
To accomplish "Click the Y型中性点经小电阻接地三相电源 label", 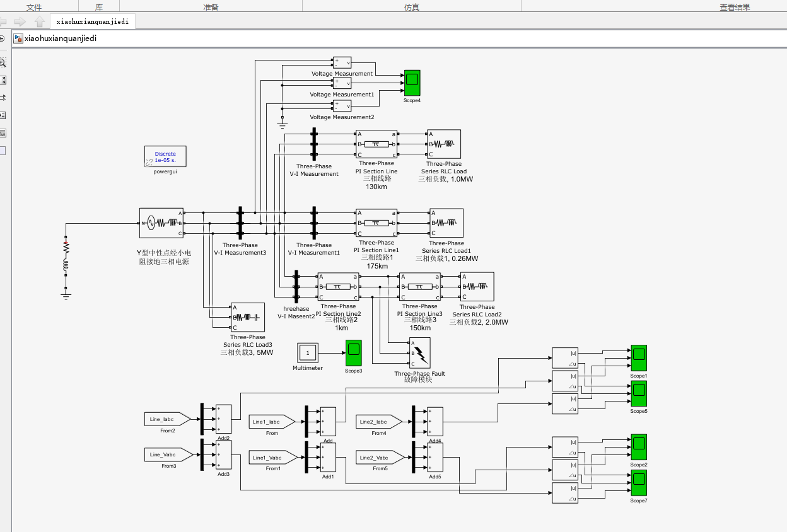I will (164, 257).
